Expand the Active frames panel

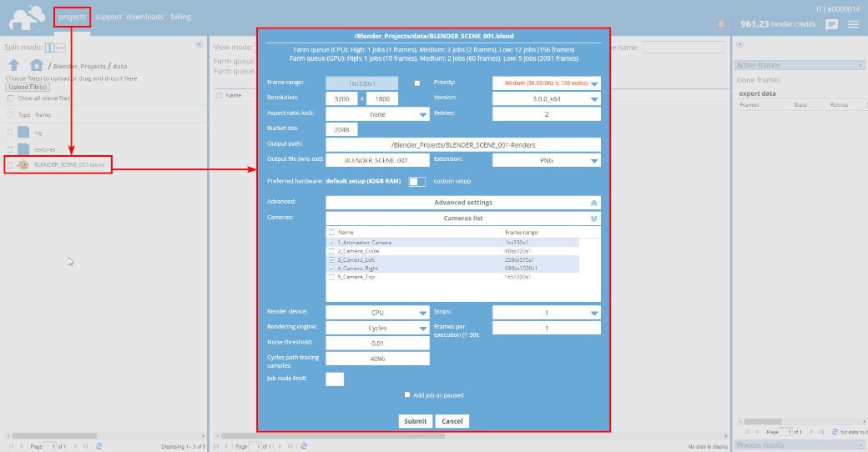(860, 65)
